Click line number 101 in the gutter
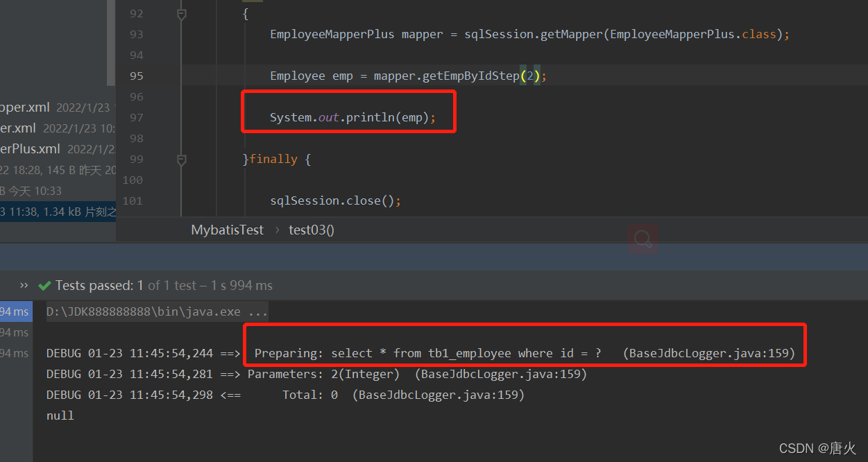 click(133, 201)
